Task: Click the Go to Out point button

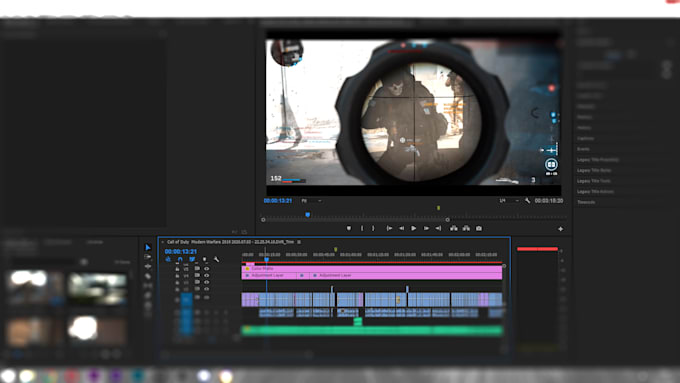Action: coord(438,228)
